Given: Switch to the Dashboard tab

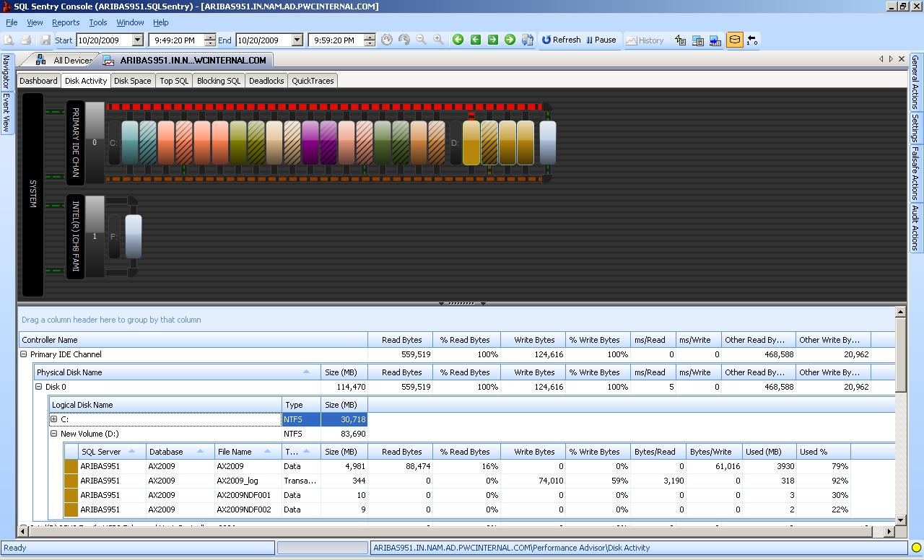Looking at the screenshot, I should click(x=38, y=81).
